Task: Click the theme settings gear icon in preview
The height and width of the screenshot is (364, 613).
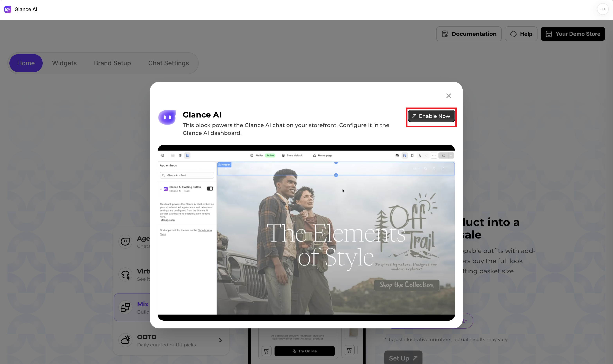Action: point(180,155)
